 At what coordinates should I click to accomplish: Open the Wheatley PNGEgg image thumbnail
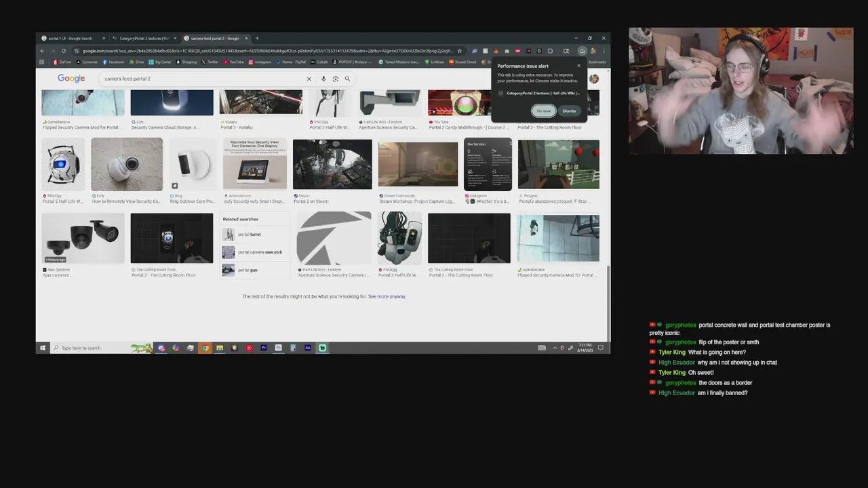pyautogui.click(x=63, y=165)
